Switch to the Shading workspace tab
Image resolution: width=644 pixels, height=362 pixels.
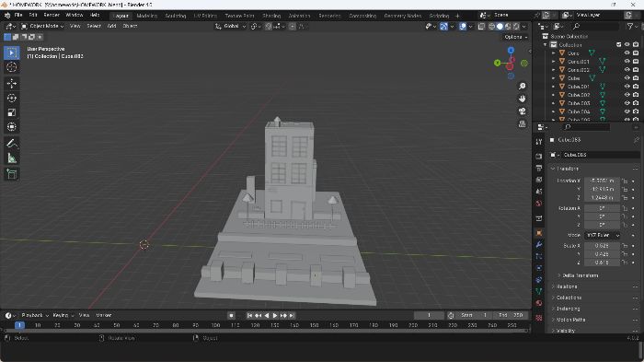point(271,16)
